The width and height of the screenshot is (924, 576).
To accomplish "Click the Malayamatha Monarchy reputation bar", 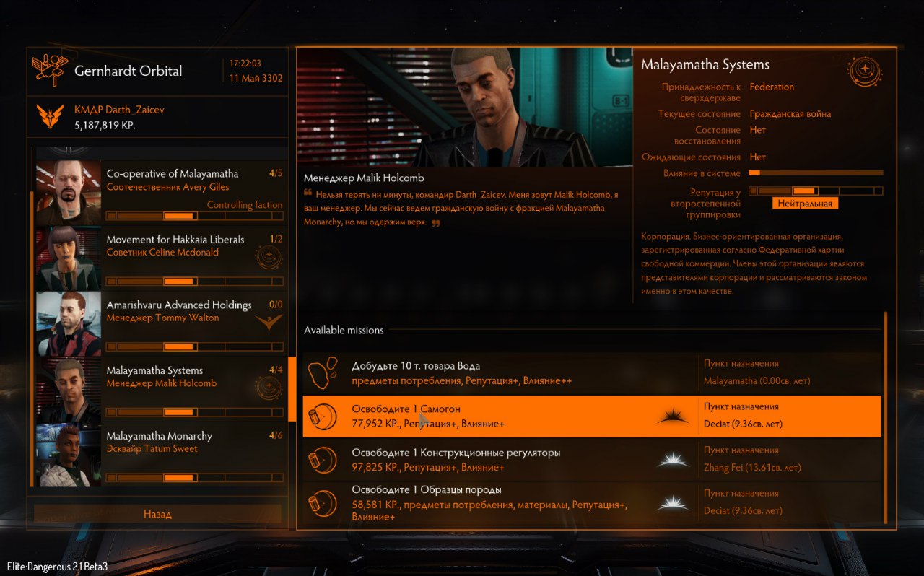I will pyautogui.click(x=194, y=478).
